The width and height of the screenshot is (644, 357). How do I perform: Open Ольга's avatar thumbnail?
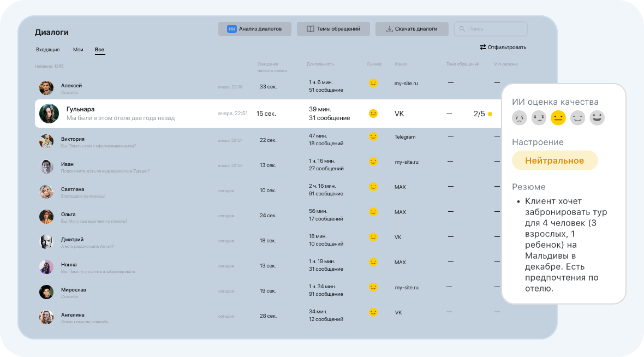tap(46, 217)
